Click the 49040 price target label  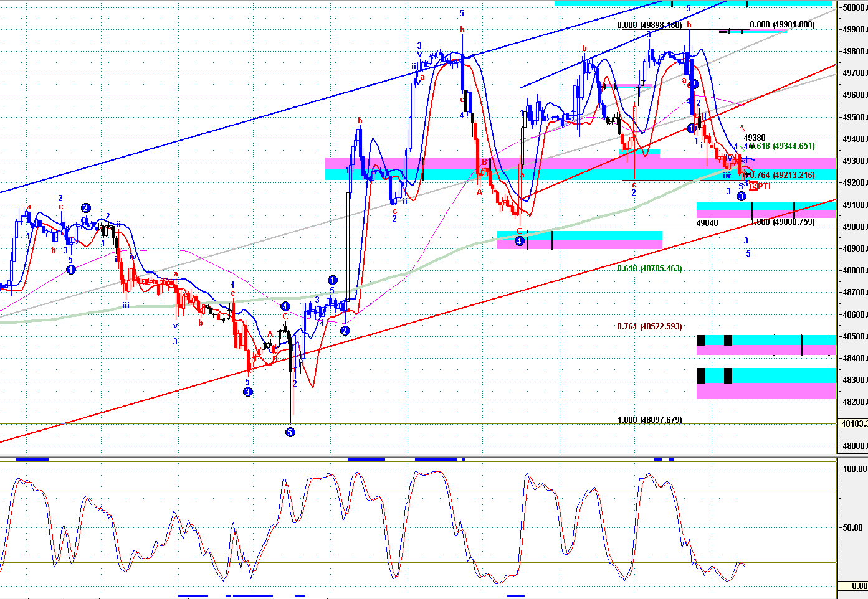(707, 223)
